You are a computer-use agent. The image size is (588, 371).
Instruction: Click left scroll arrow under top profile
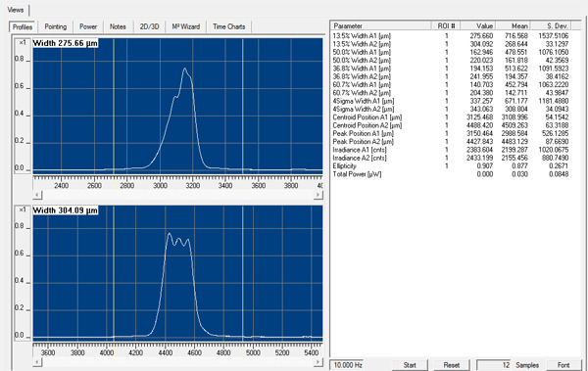(37, 195)
